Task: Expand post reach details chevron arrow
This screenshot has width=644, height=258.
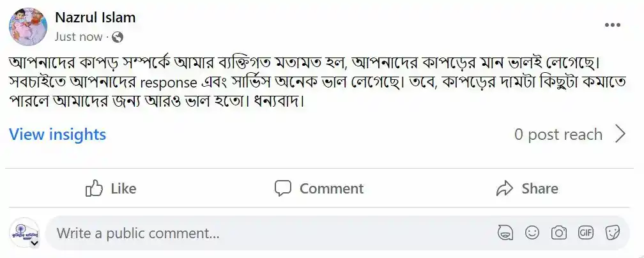Action: click(x=620, y=134)
